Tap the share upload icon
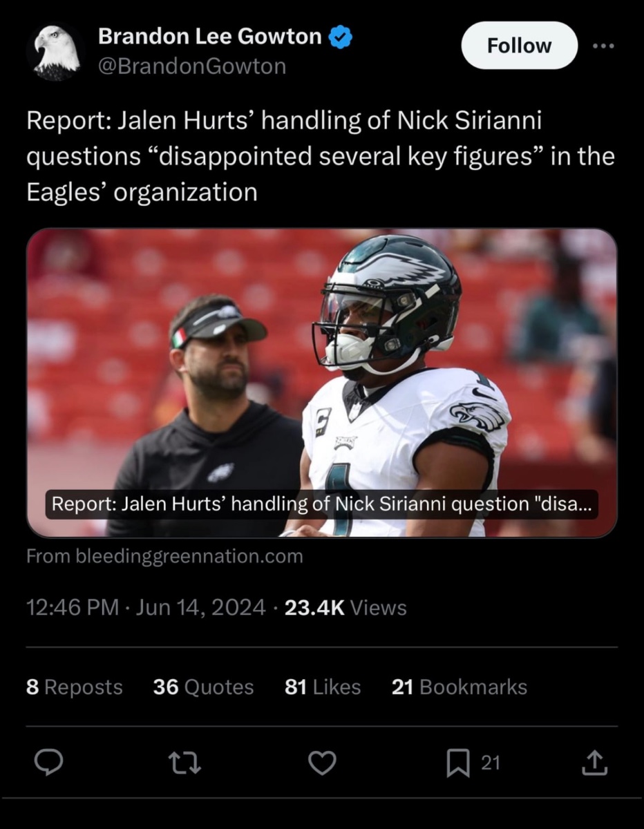 (594, 763)
